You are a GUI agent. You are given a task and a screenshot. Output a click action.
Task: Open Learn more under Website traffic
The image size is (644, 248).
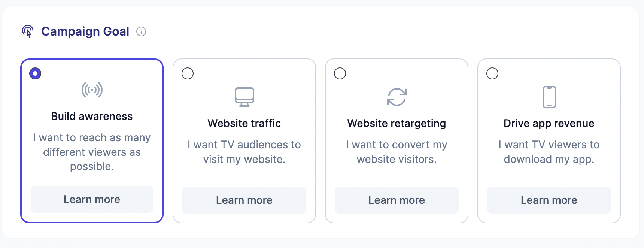244,200
